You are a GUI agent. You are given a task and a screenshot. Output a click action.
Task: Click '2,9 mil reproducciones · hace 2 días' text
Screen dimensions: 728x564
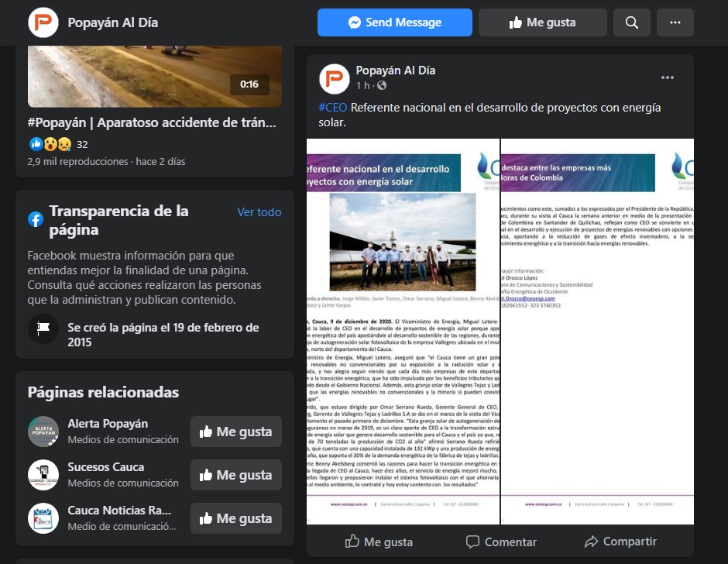point(106,162)
